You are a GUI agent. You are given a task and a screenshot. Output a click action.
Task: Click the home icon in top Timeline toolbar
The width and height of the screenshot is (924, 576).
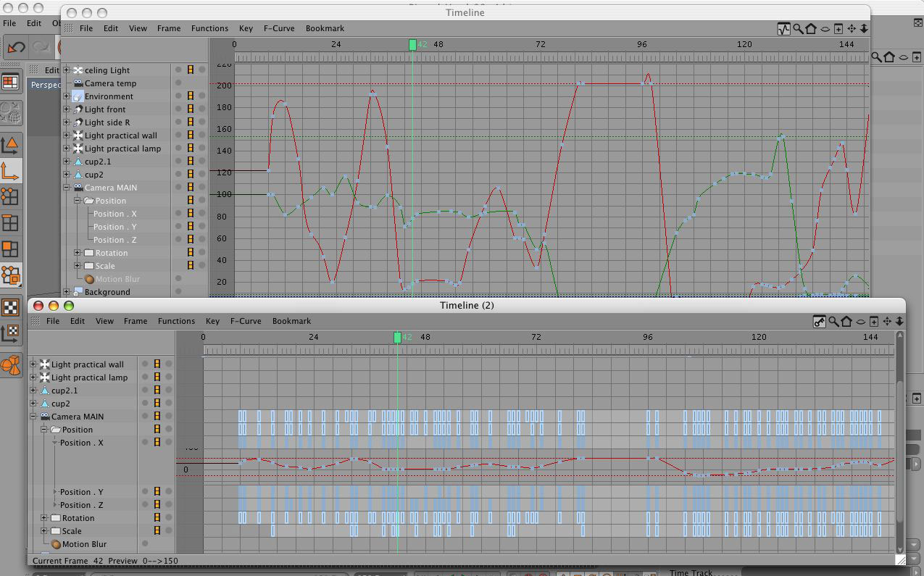811,29
